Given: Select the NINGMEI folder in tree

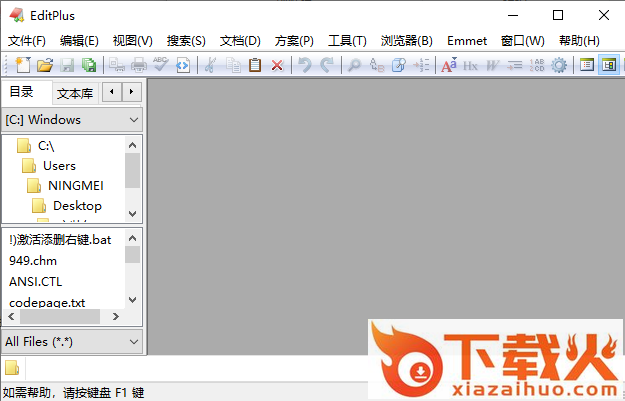Looking at the screenshot, I should click(x=65, y=186).
